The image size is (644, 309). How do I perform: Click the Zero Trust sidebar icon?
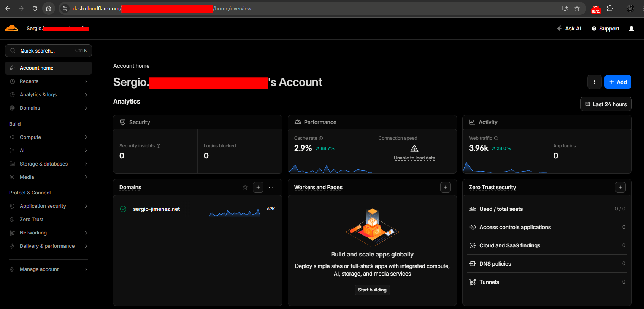coord(12,220)
